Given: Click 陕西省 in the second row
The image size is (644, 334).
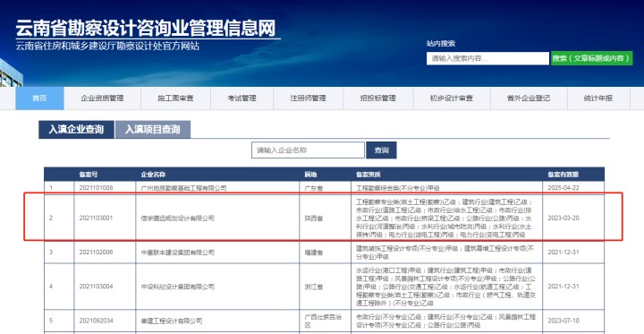Looking at the screenshot, I should coord(314,218).
